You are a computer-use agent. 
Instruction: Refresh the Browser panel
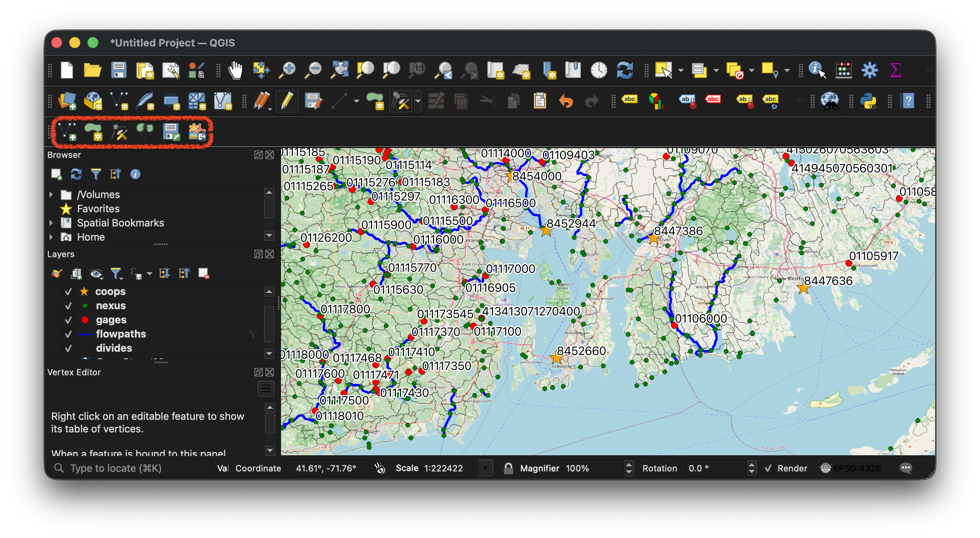pyautogui.click(x=76, y=174)
